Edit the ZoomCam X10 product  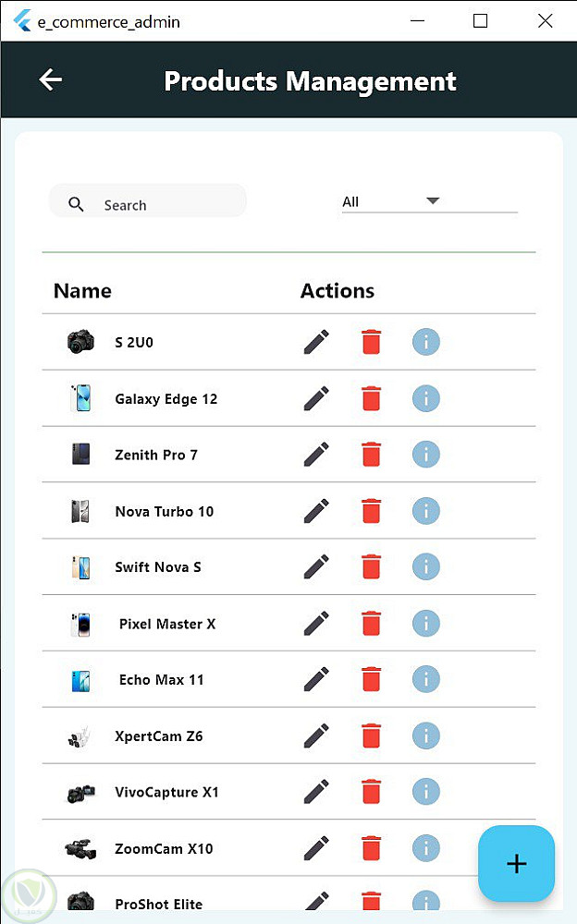click(316, 848)
